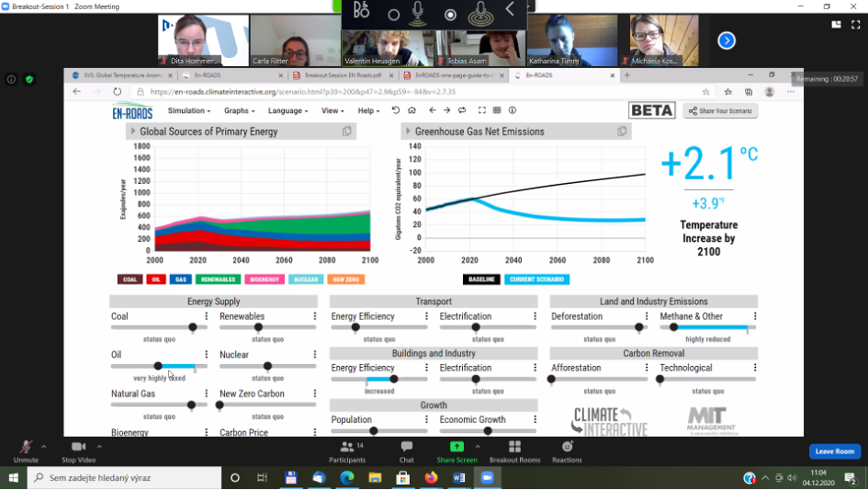868x490 pixels.
Task: Show next participant videos arrow
Action: [727, 40]
